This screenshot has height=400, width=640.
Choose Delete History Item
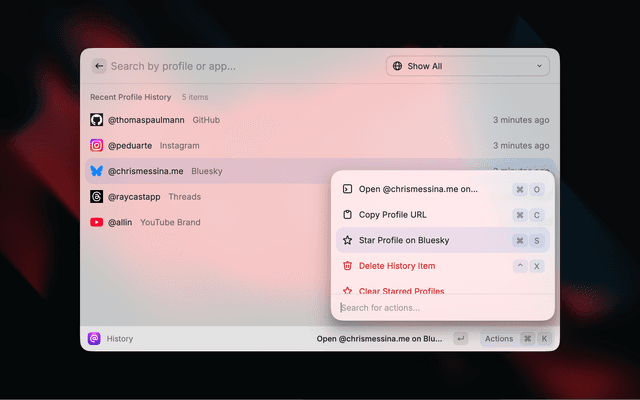[x=397, y=266]
